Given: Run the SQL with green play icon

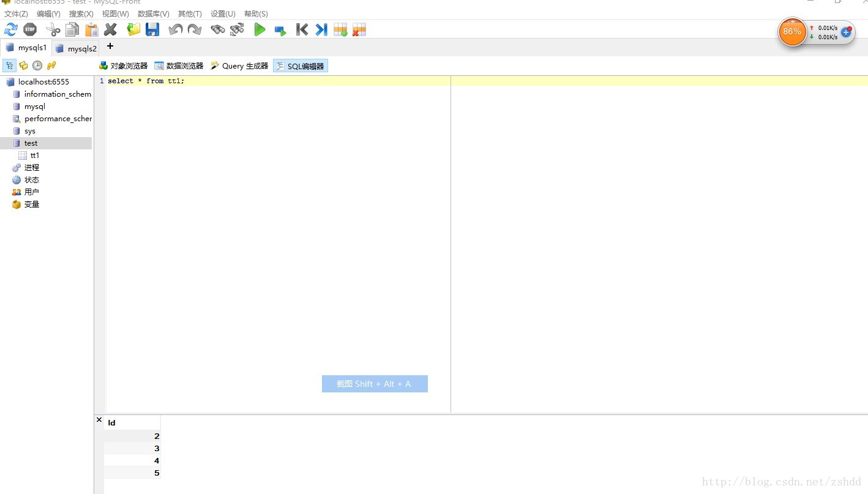Looking at the screenshot, I should (260, 29).
